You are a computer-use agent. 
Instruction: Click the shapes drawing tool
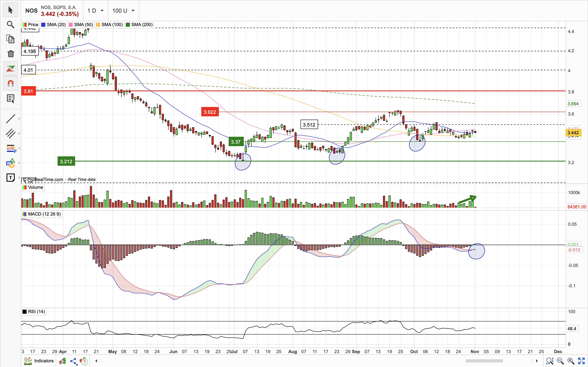pyautogui.click(x=10, y=163)
